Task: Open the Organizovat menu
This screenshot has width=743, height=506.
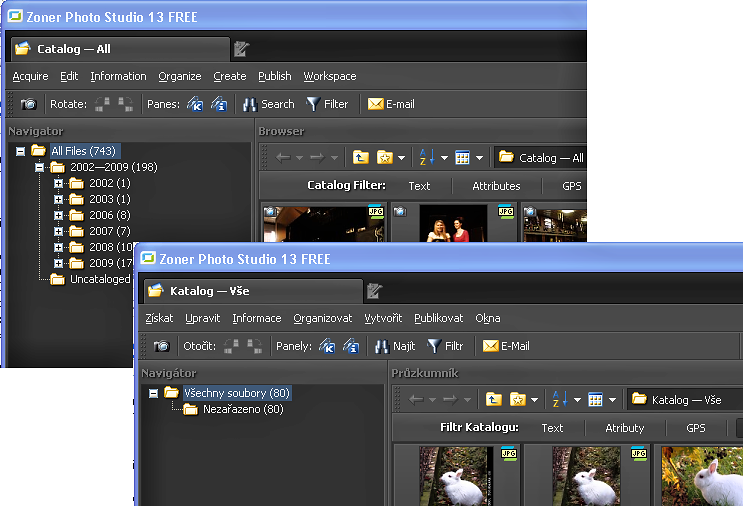Action: 323,318
